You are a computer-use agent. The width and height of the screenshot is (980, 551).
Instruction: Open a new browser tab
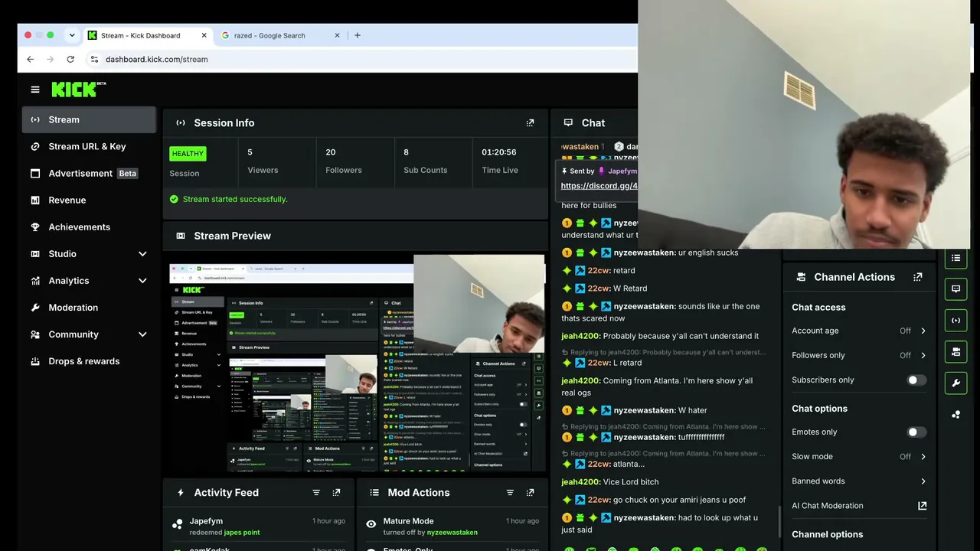(357, 35)
